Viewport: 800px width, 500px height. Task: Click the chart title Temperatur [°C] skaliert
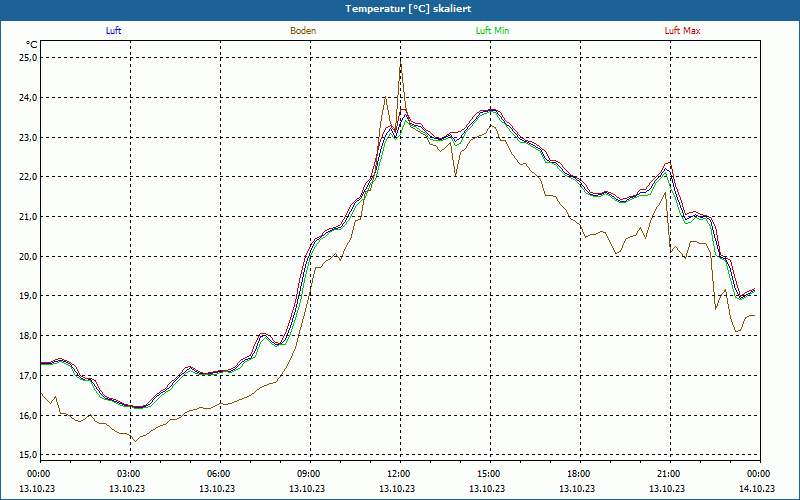(x=408, y=9)
